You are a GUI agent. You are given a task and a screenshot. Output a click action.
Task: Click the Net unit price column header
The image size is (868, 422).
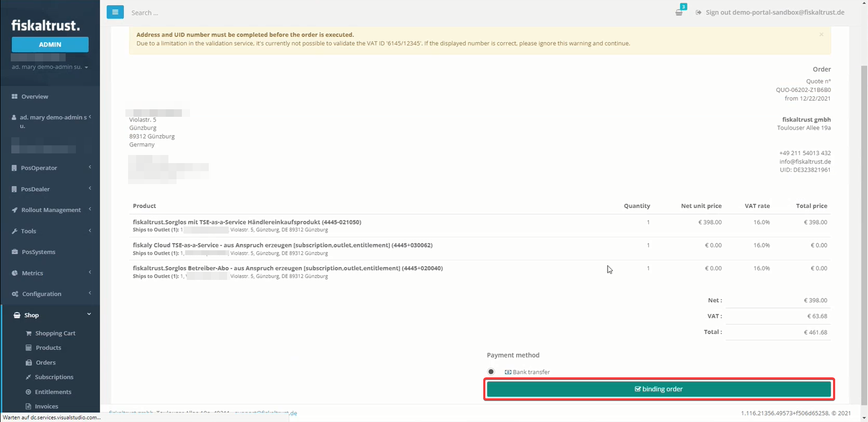701,206
